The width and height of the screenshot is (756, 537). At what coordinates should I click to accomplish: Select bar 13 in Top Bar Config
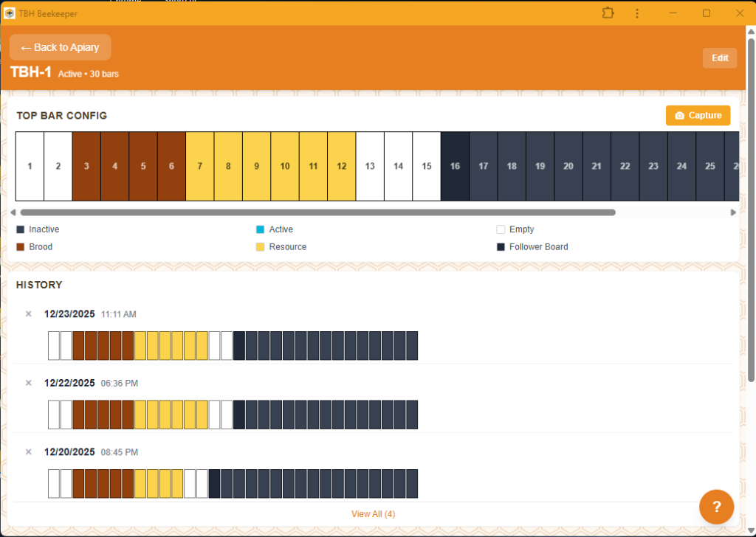(x=370, y=166)
